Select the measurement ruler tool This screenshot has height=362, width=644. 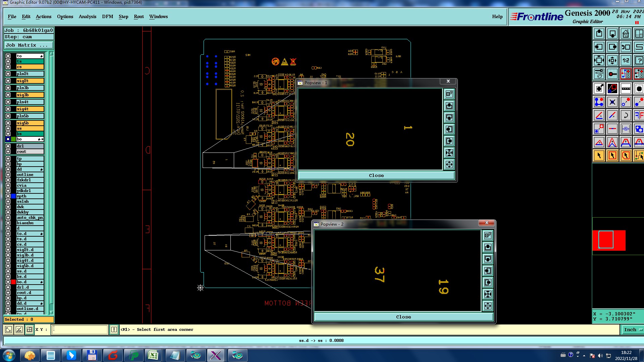(626, 88)
